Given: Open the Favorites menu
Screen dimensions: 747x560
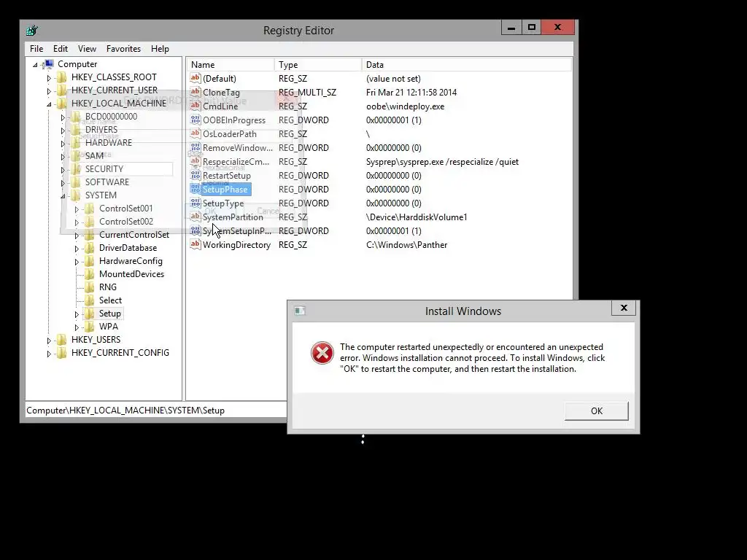Looking at the screenshot, I should coord(123,49).
